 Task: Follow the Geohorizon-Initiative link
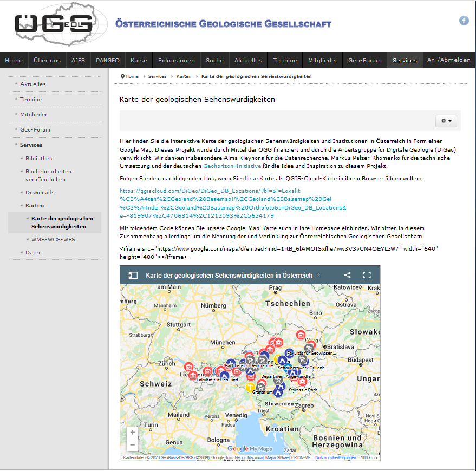232,166
